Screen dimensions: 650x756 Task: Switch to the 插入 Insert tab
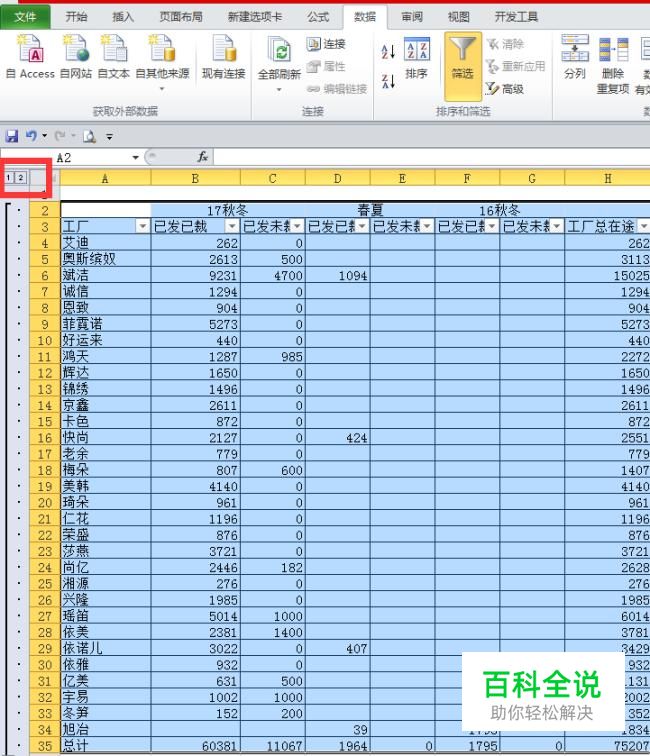click(x=122, y=17)
